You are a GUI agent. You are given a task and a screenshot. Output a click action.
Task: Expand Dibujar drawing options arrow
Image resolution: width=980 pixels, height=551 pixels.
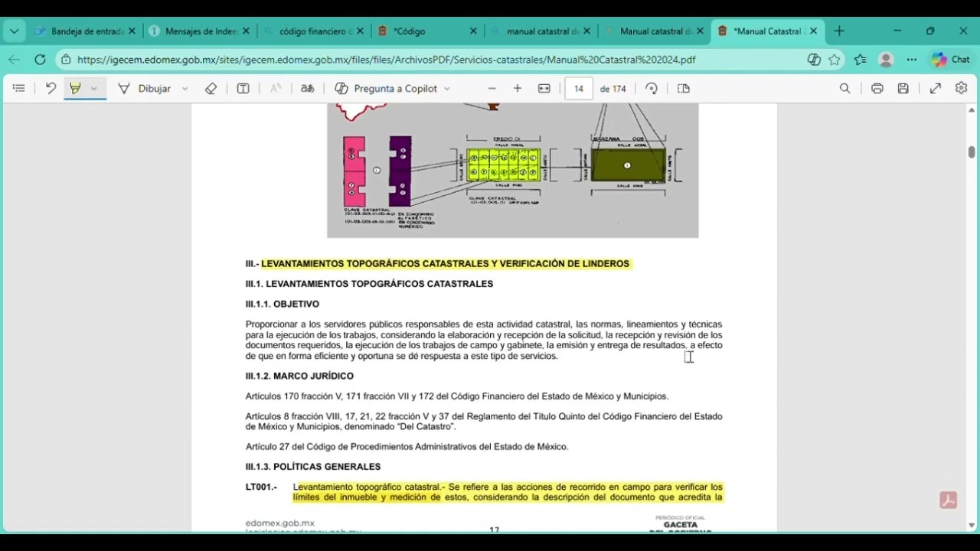click(x=185, y=89)
